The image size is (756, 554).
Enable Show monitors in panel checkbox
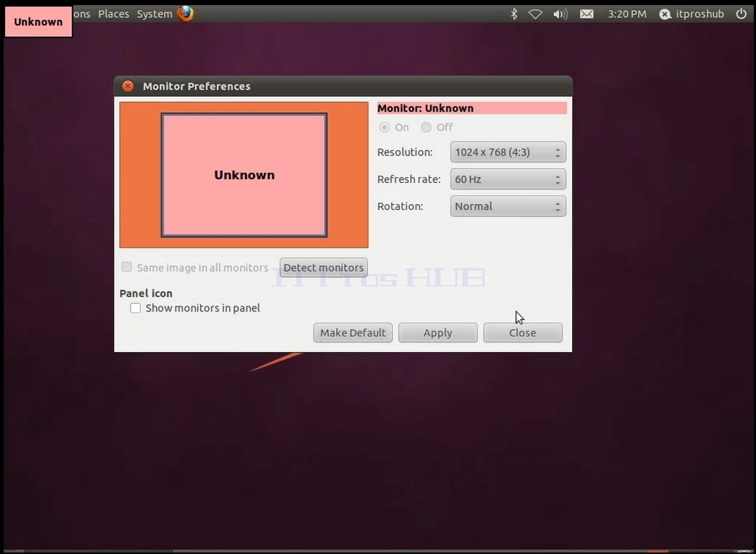135,308
